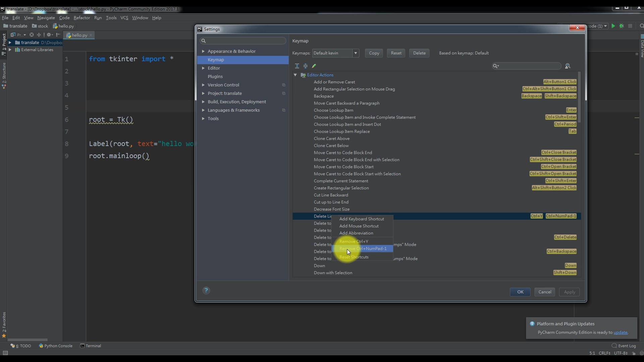The image size is (644, 362).
Task: Click the settings search field on left
Action: tap(244, 41)
